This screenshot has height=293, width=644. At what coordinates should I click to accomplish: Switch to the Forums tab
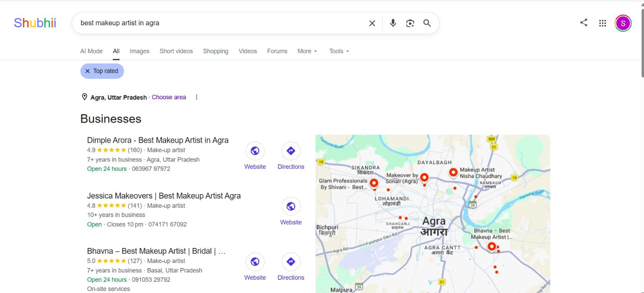[277, 51]
